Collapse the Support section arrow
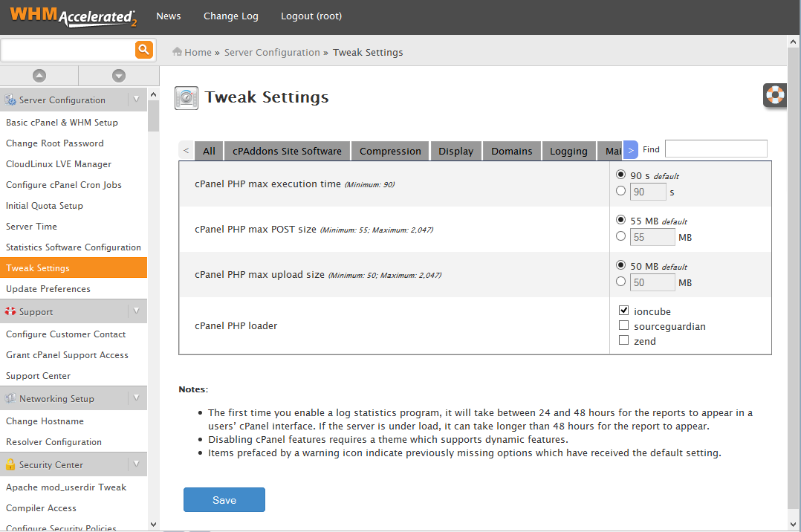The width and height of the screenshot is (801, 532). (x=136, y=311)
